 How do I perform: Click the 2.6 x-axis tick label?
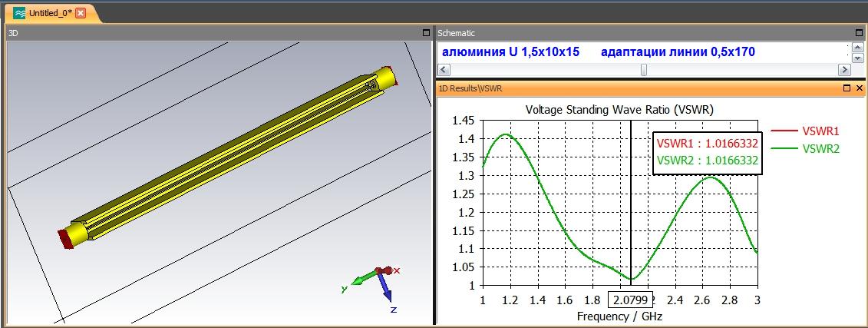pyautogui.click(x=702, y=300)
